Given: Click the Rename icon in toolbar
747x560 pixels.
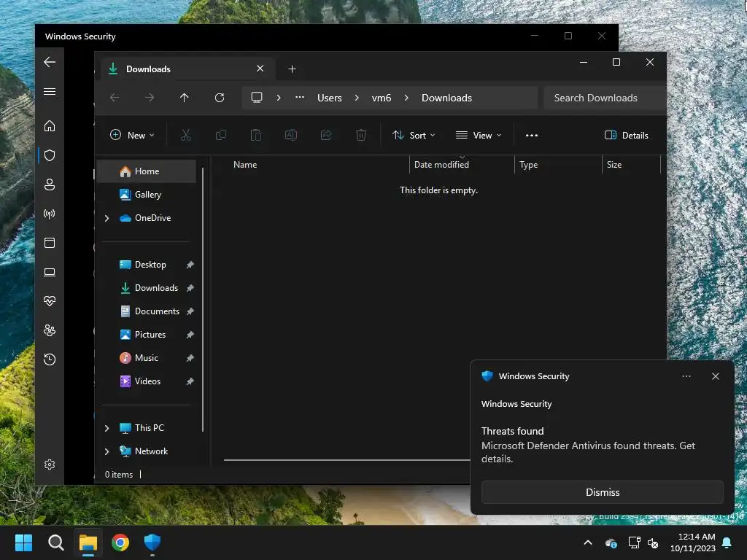Looking at the screenshot, I should tap(291, 135).
